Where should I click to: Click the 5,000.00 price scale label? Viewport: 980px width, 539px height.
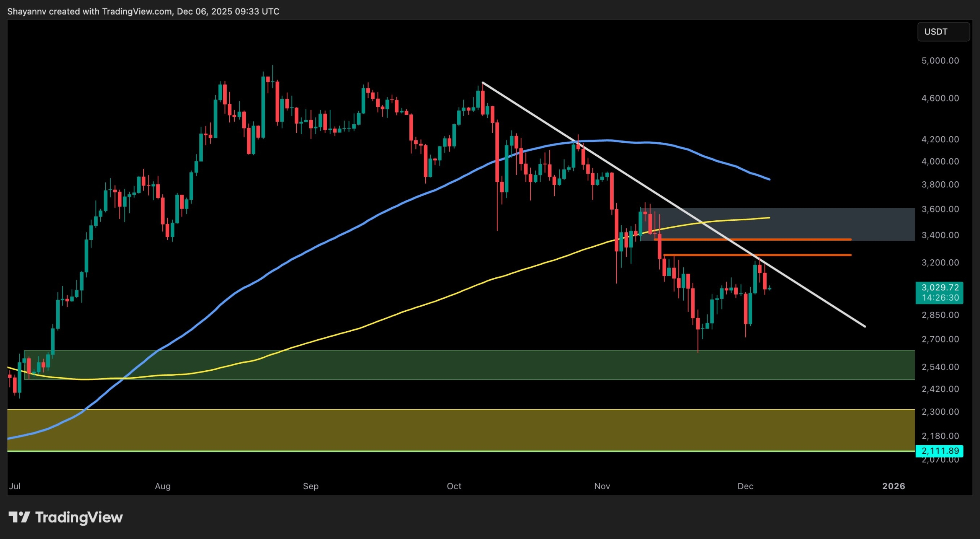point(942,60)
